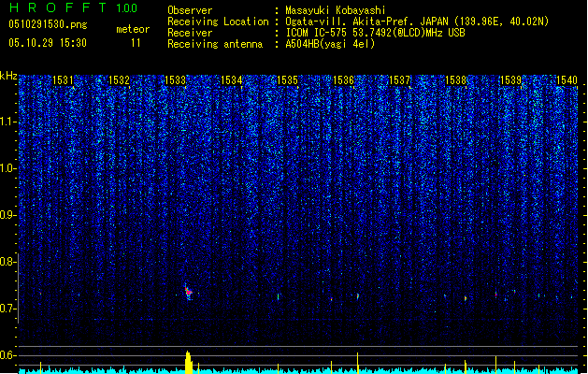Click the meteor count value 11

click(136, 43)
